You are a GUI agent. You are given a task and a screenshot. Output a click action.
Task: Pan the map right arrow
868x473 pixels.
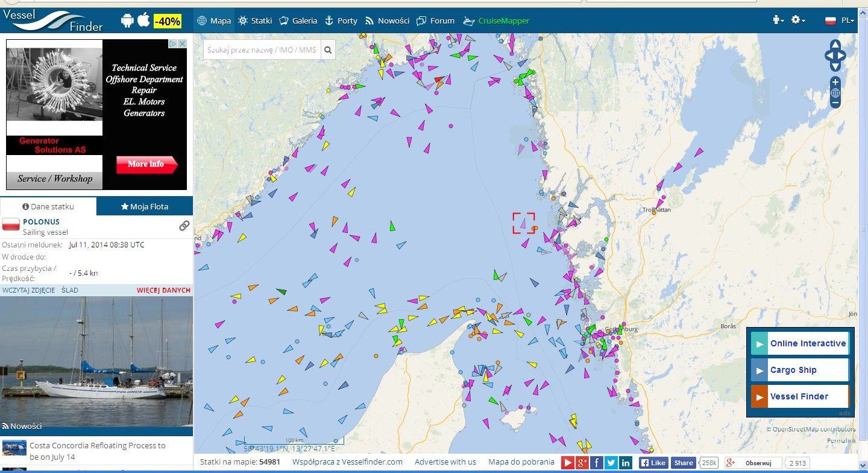point(842,56)
